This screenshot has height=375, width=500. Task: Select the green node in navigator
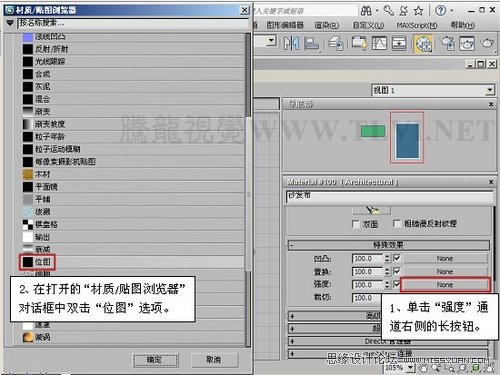click(373, 131)
